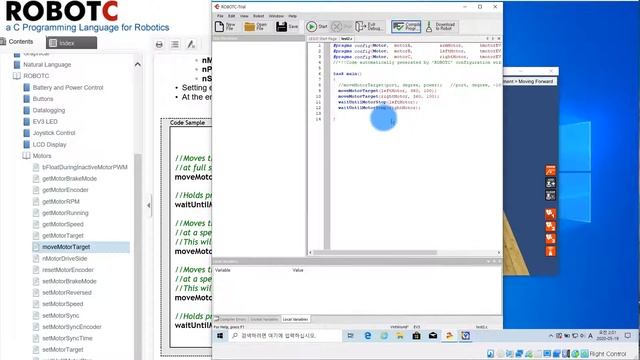640x360 pixels.
Task: Create a New File in ROBOTC toolbar
Action: tap(225, 27)
